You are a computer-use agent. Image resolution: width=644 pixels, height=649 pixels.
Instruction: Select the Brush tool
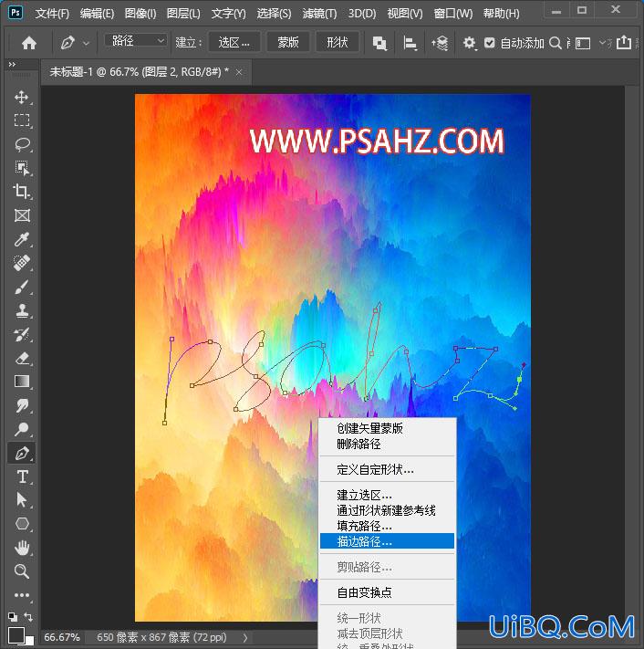(22, 287)
